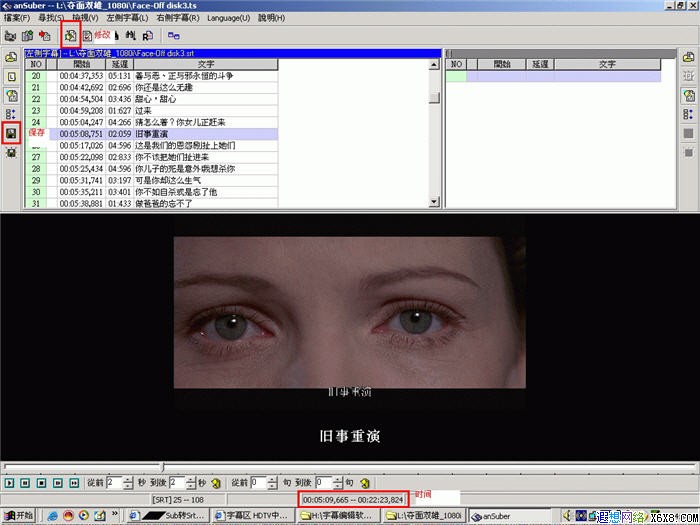Viewport: 700px width, 525px height.
Task: Click the highlighted row '旧事重演'
Action: point(152,134)
